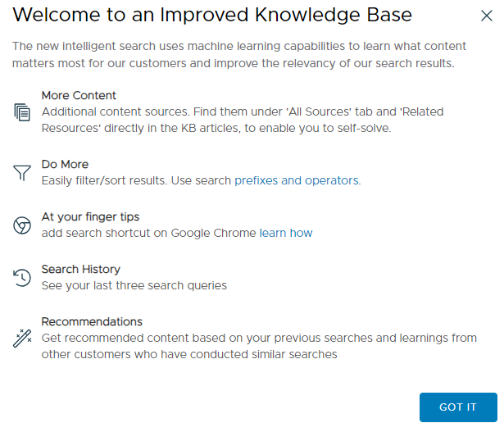Click the Recommendations heading

point(92,322)
